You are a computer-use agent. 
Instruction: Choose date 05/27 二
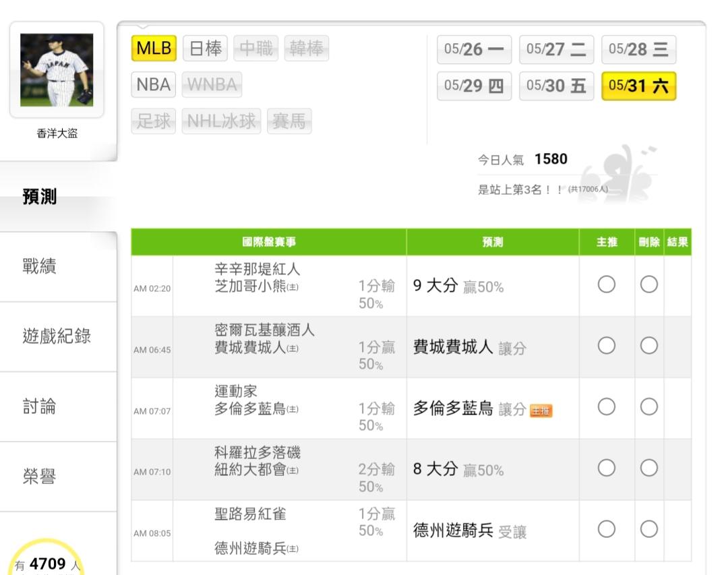point(556,49)
